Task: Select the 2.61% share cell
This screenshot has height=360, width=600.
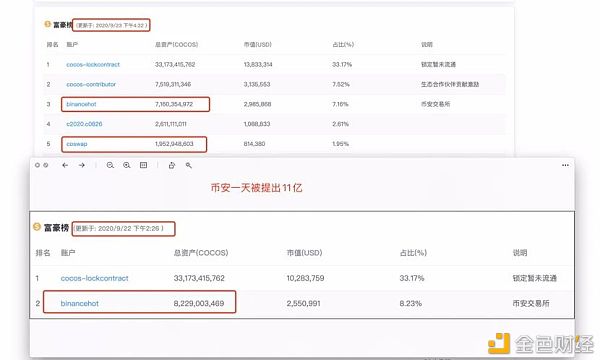Action: coord(340,124)
